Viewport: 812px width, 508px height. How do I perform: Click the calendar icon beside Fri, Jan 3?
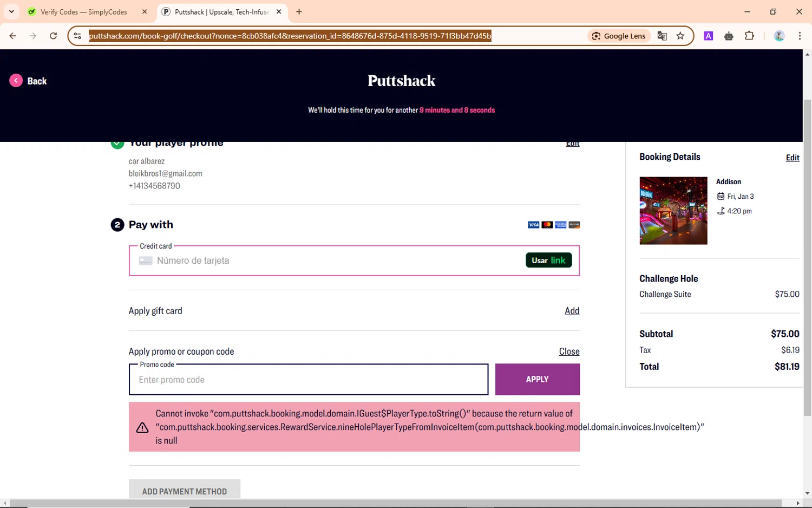[x=721, y=196]
